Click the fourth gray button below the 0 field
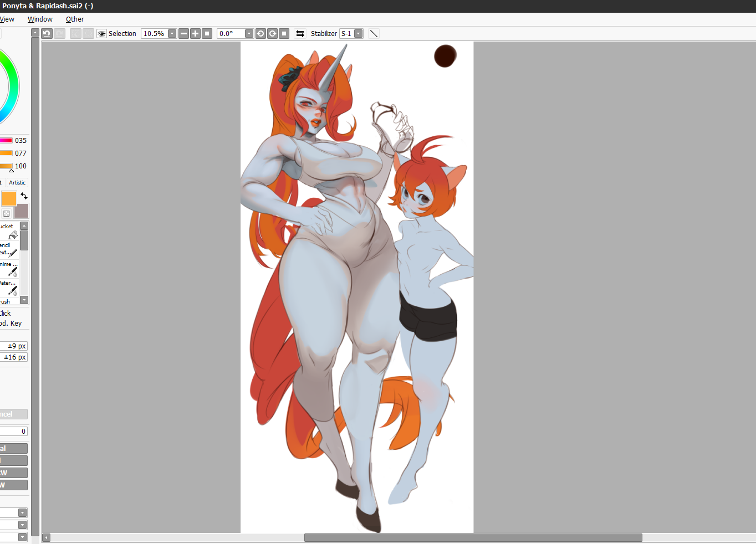This screenshot has height=544, width=756. point(13,485)
